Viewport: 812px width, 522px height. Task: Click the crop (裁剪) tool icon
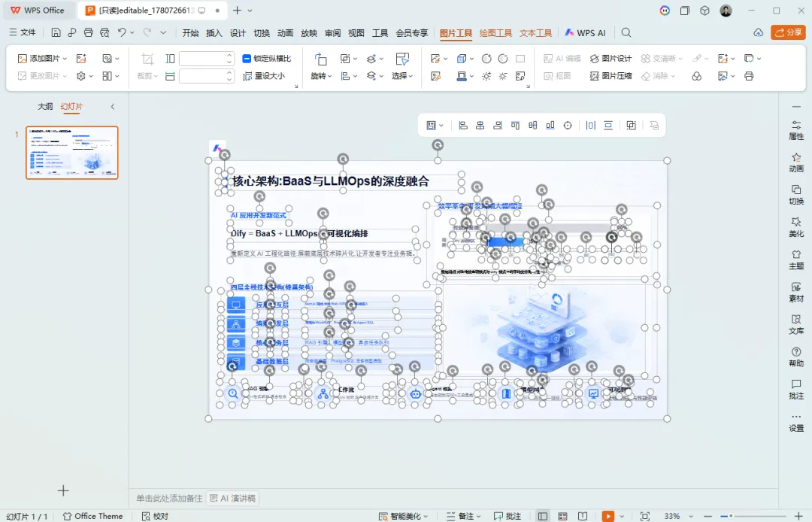tap(147, 59)
